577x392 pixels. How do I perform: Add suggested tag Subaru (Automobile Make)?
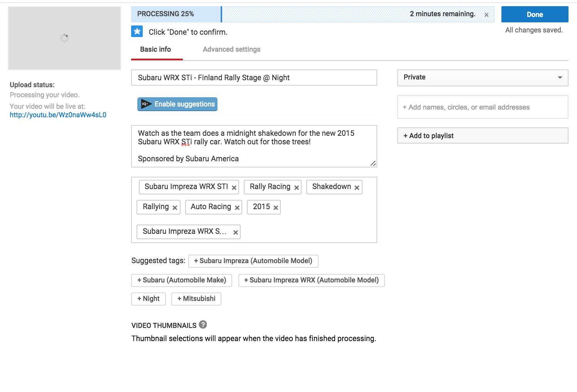[182, 280]
